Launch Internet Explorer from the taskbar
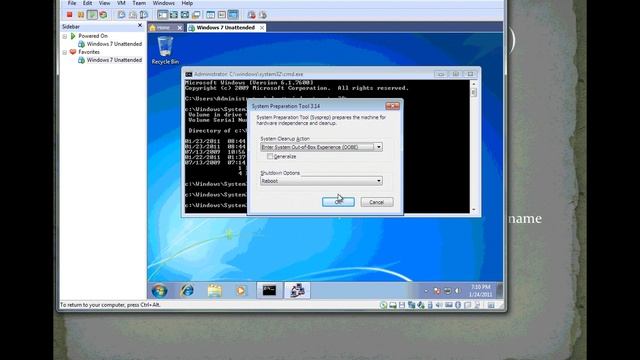 pos(187,290)
